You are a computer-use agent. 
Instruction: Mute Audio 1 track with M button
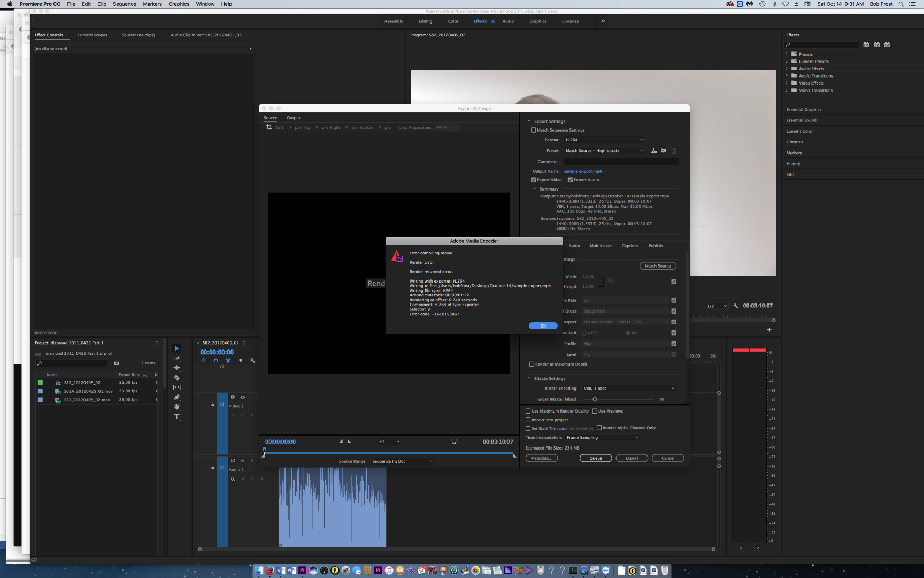243,460
